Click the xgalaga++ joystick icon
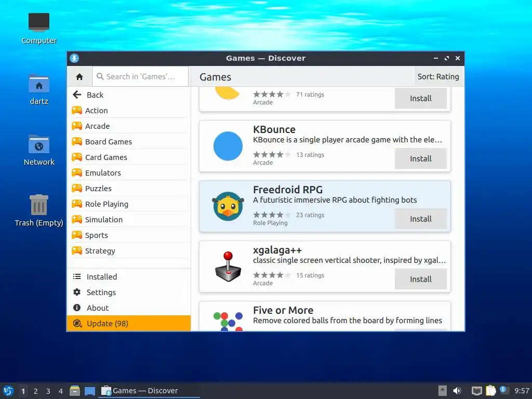This screenshot has height=399, width=532. (228, 267)
